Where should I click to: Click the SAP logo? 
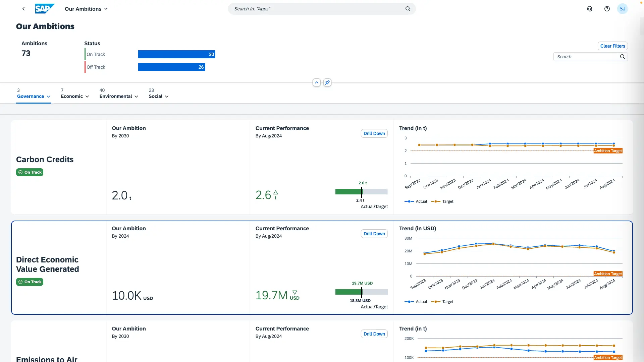click(45, 9)
